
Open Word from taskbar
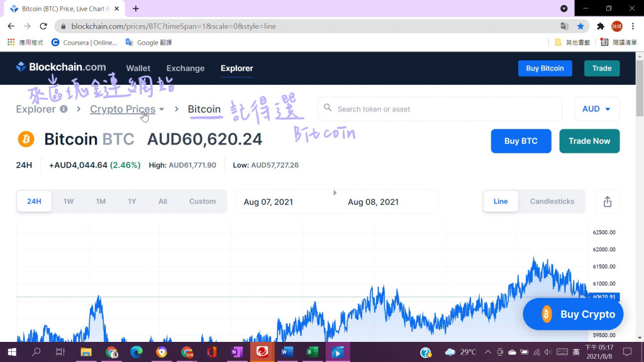287,352
